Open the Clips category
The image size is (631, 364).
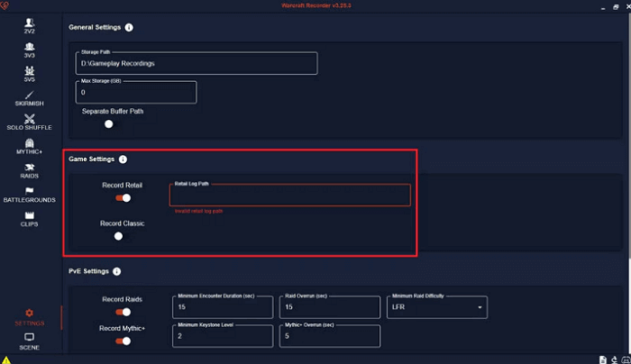tap(29, 219)
